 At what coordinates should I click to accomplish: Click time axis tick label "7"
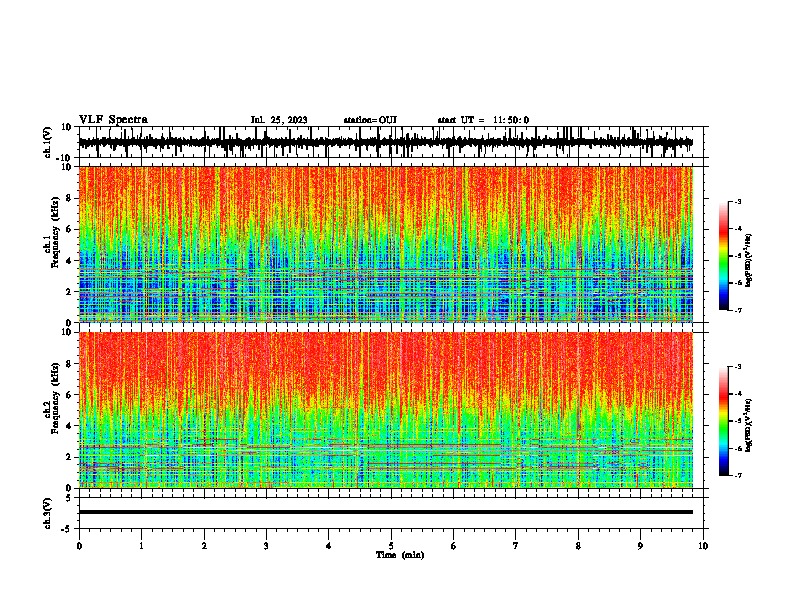click(516, 546)
